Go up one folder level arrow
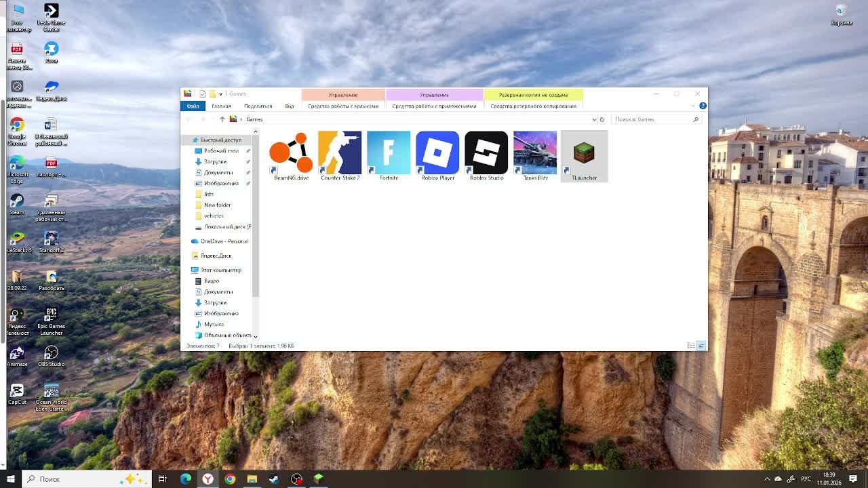Screen dimensions: 868x488 pos(222,119)
